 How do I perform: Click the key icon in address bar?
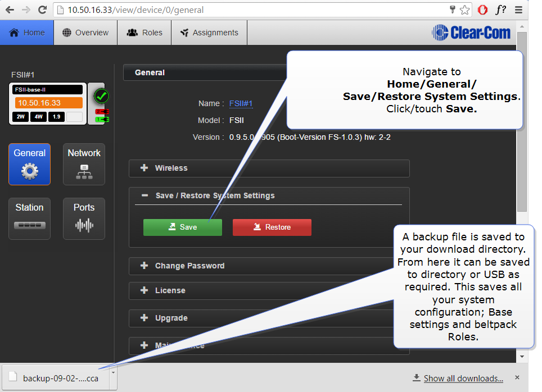coord(452,10)
